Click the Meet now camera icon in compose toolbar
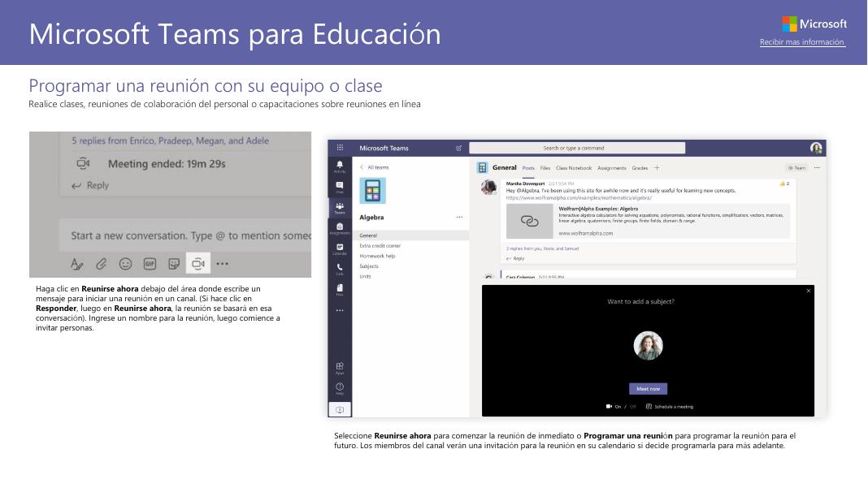868x488 pixels. (198, 263)
